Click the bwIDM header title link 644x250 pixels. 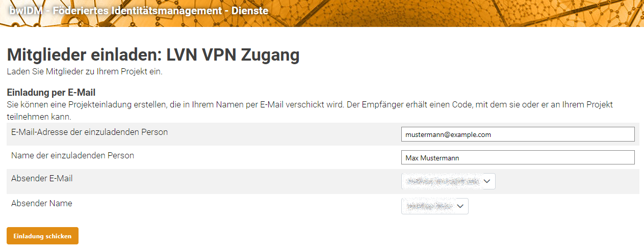[138, 10]
